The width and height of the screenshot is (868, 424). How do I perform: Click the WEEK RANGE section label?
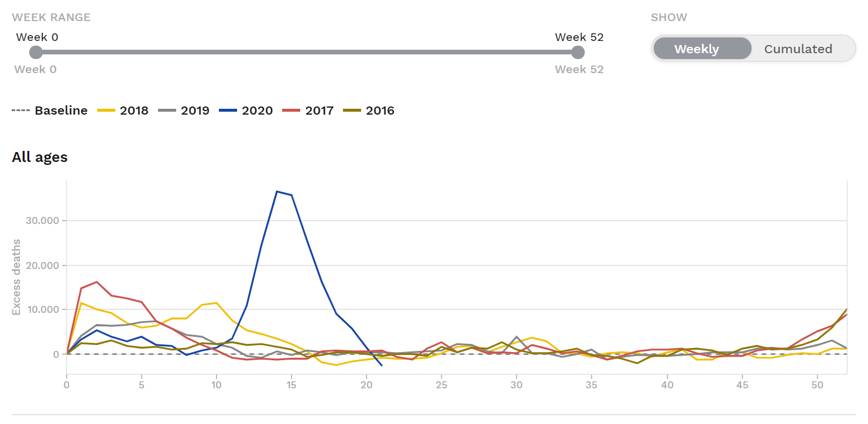point(52,17)
